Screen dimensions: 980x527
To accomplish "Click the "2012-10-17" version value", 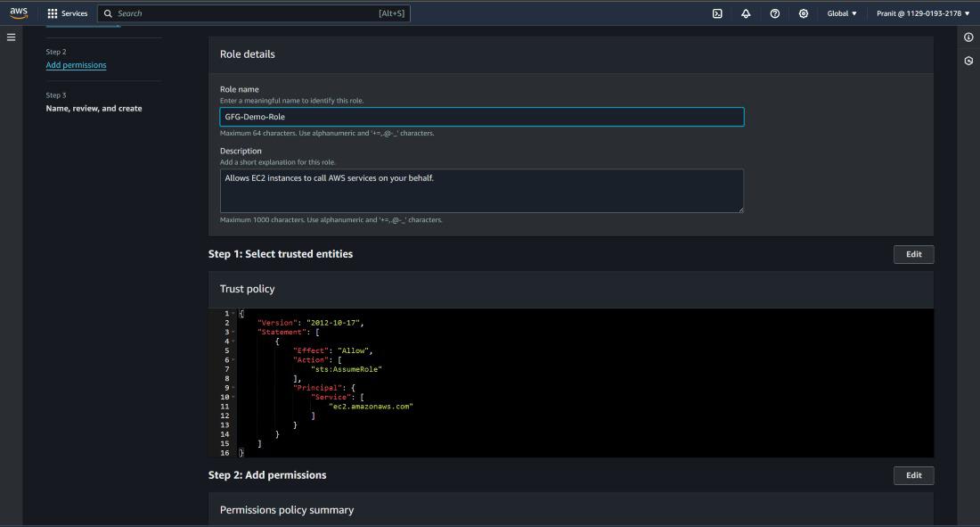I will (333, 323).
